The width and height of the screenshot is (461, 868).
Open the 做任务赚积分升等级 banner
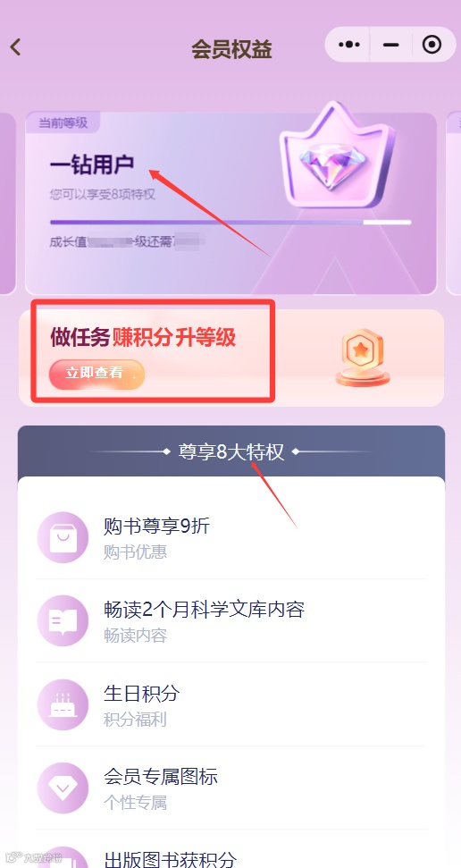(x=231, y=358)
